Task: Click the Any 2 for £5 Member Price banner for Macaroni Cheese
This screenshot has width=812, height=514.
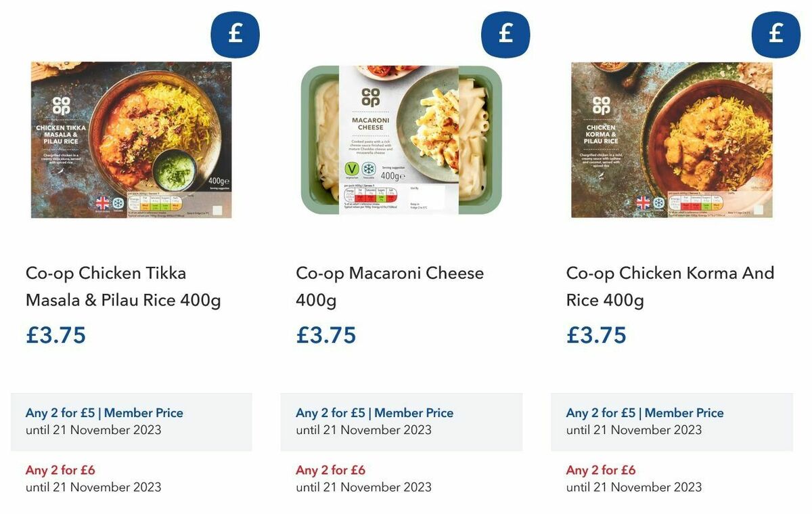Action: pyautogui.click(x=402, y=421)
